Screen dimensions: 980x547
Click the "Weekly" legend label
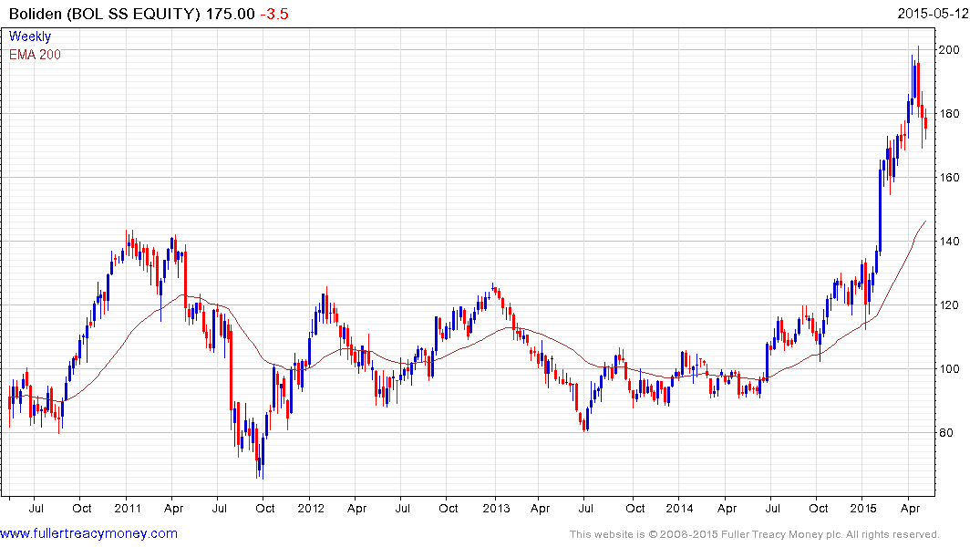click(30, 36)
